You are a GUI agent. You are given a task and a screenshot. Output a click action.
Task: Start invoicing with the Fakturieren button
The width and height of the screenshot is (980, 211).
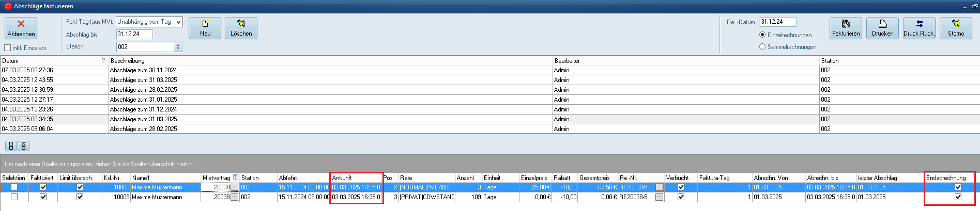(846, 28)
